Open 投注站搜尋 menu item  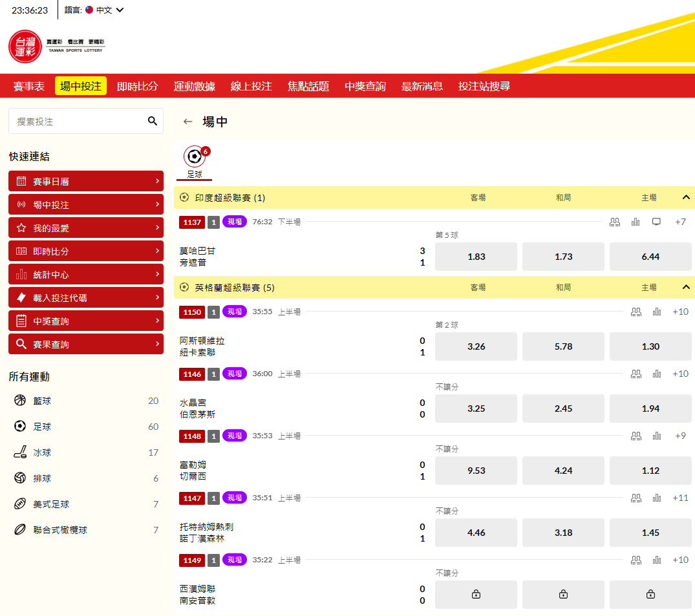(484, 86)
